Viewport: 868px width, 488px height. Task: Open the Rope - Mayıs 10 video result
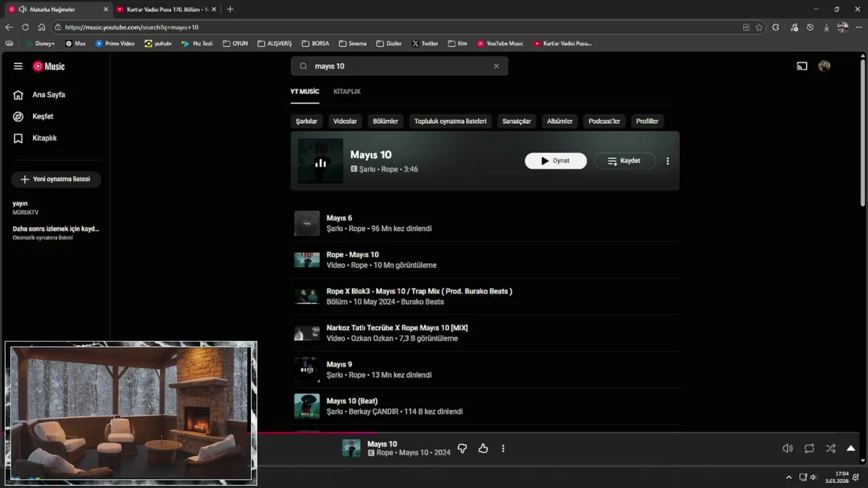(x=485, y=260)
